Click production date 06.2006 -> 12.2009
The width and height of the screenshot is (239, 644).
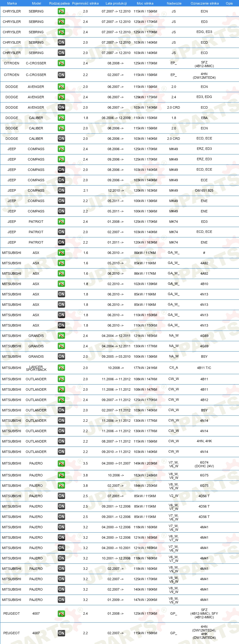(116, 118)
